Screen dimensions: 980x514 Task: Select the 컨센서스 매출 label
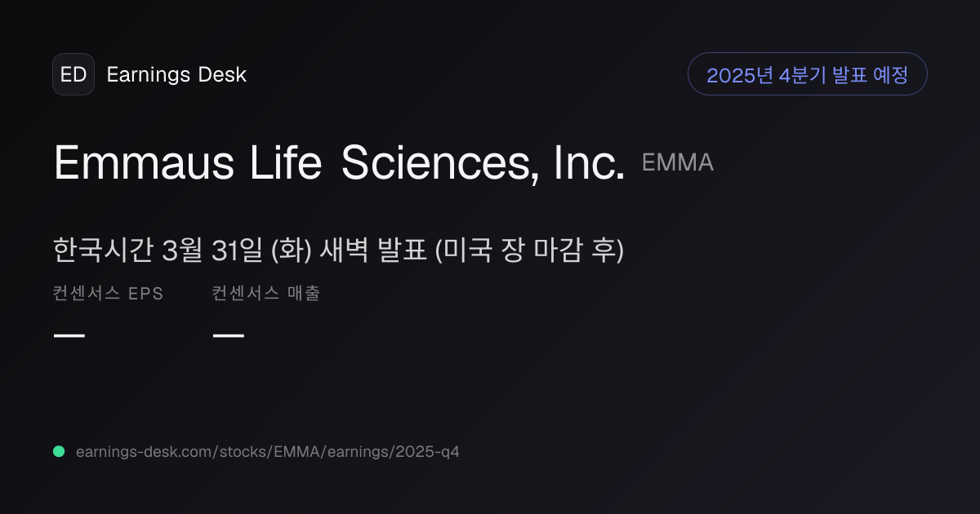click(x=265, y=294)
